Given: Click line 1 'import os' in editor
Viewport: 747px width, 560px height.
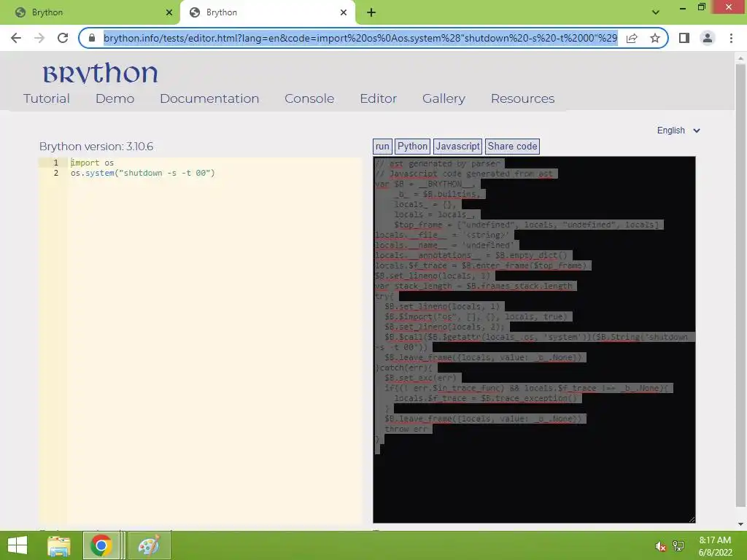Looking at the screenshot, I should coord(93,163).
